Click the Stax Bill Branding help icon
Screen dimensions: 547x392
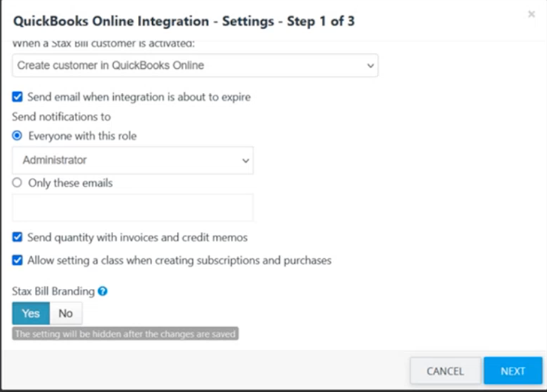[x=103, y=291]
